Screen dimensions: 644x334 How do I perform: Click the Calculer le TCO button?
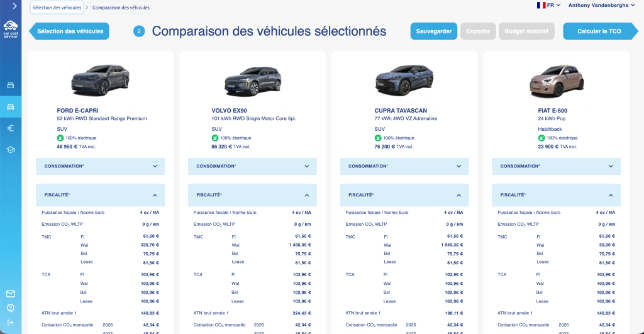600,31
